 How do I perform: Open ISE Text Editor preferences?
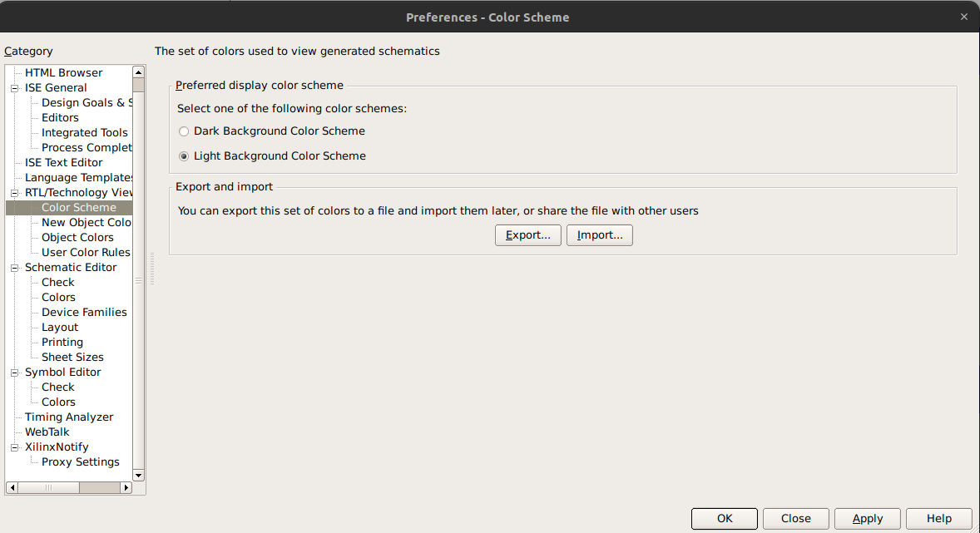point(64,163)
